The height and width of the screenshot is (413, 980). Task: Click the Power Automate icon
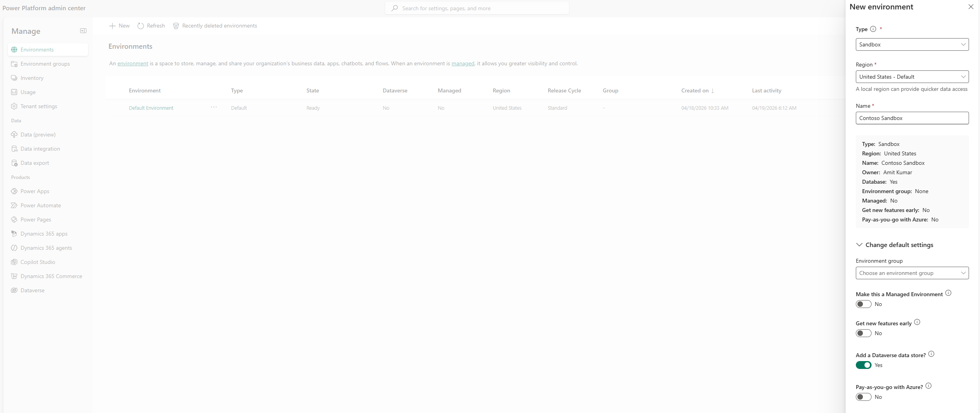click(x=14, y=205)
